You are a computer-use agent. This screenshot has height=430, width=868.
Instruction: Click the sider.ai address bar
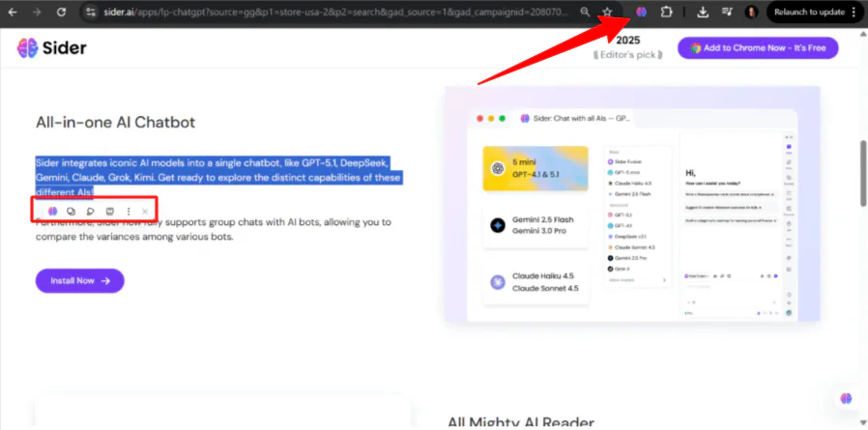pyautogui.click(x=338, y=12)
